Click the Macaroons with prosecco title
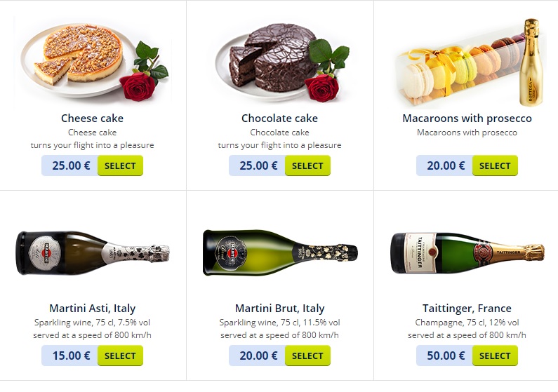Image resolution: width=558 pixels, height=392 pixels. pyautogui.click(x=467, y=118)
